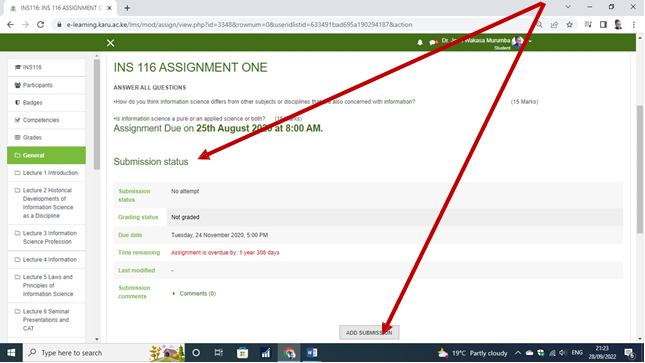
Task: Open the Participants sidebar item
Action: click(46, 85)
